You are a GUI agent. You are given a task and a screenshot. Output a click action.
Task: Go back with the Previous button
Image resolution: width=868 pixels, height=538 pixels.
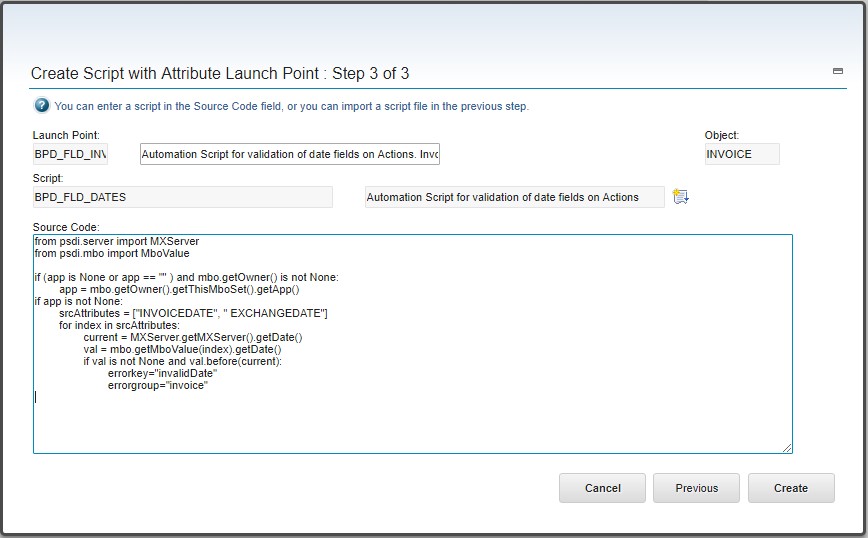coord(696,488)
